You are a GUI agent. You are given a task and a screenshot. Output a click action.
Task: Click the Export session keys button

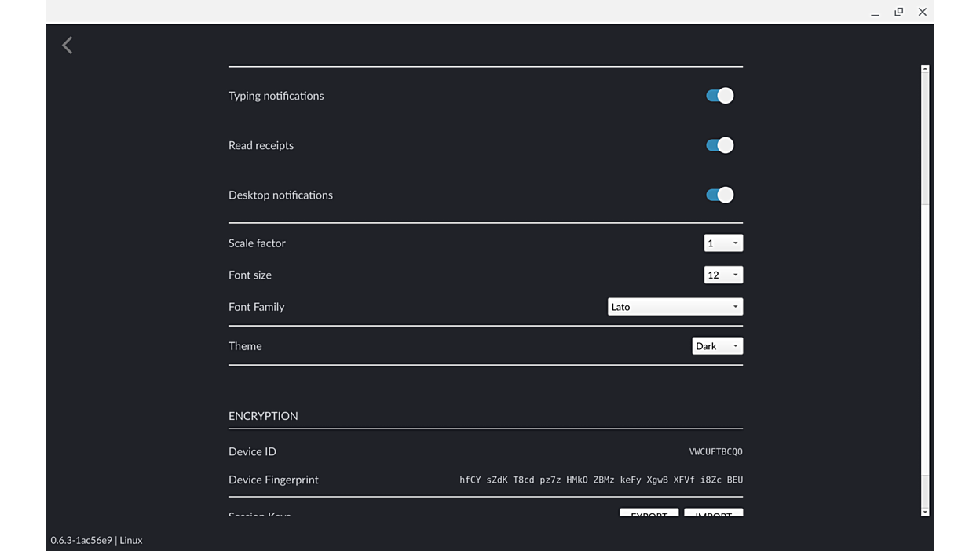[649, 513]
